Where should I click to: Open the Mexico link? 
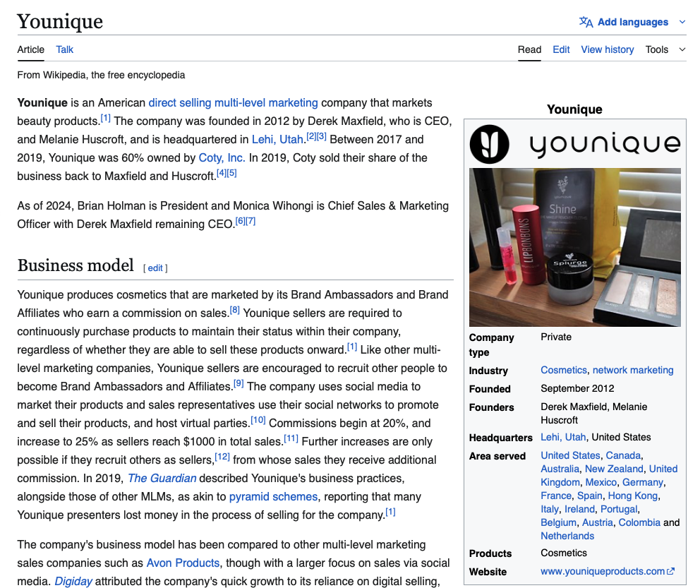(x=601, y=482)
